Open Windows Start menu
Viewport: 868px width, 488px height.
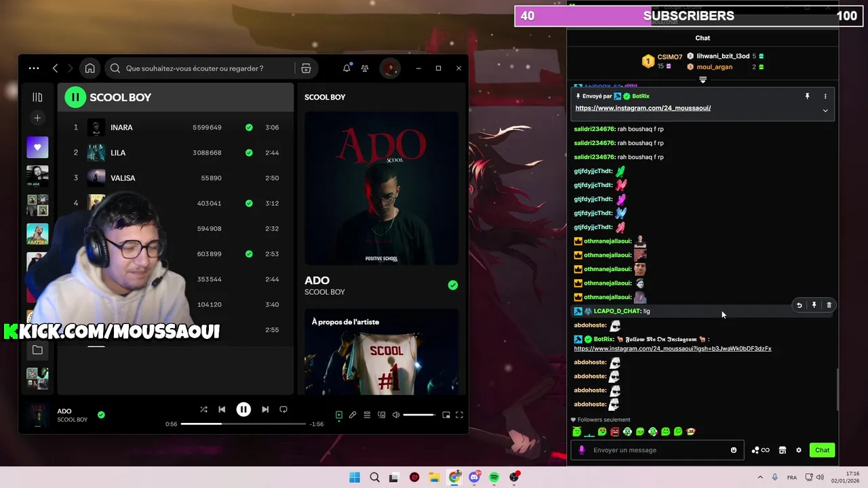tap(355, 477)
